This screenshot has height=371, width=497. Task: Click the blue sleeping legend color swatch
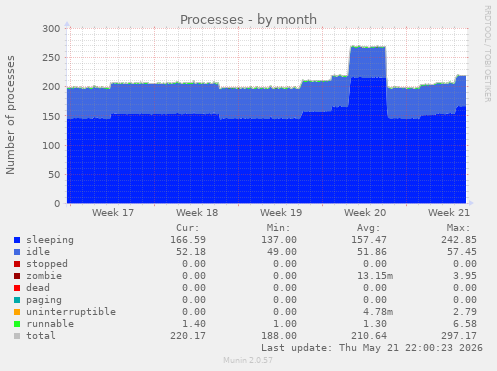click(17, 240)
